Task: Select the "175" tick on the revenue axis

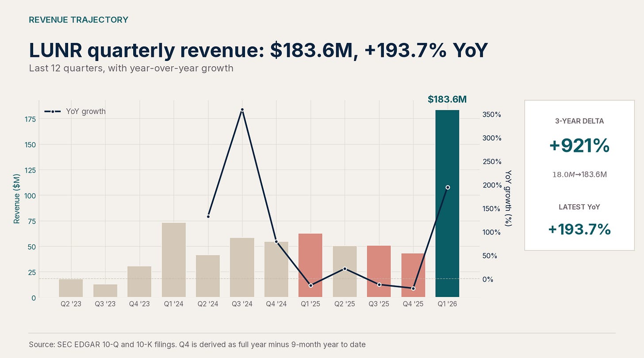Action: click(x=30, y=119)
